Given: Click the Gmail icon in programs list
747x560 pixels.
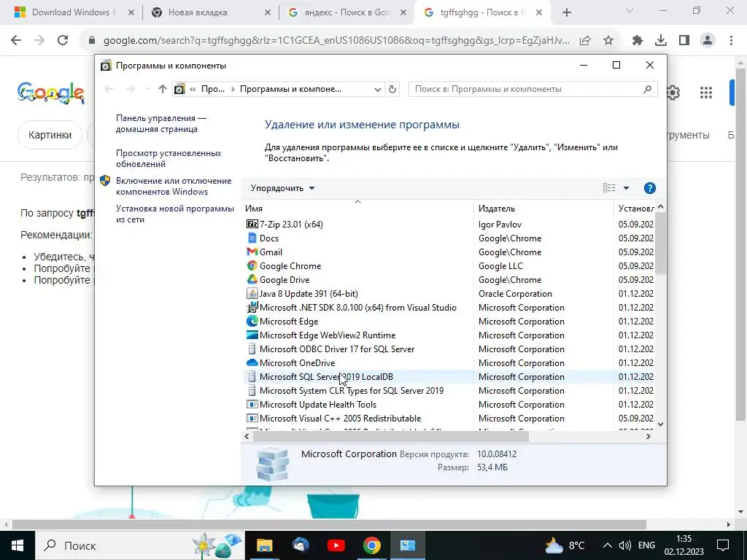Looking at the screenshot, I should coord(252,252).
